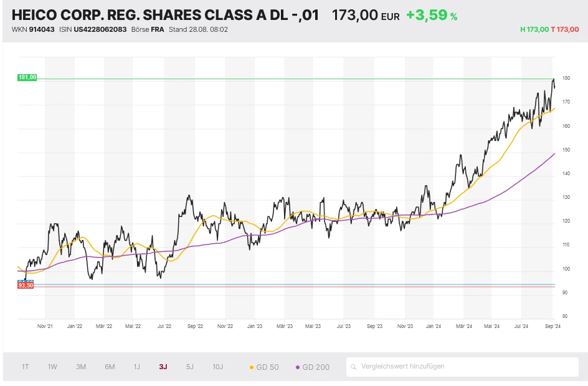
Task: Choose the 6M time range
Action: point(110,367)
